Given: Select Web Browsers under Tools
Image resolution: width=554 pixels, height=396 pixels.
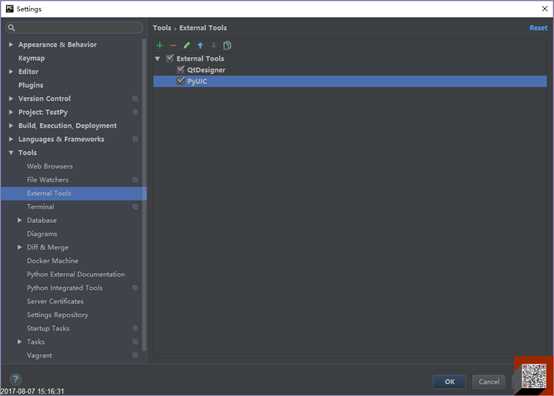Looking at the screenshot, I should tap(49, 166).
